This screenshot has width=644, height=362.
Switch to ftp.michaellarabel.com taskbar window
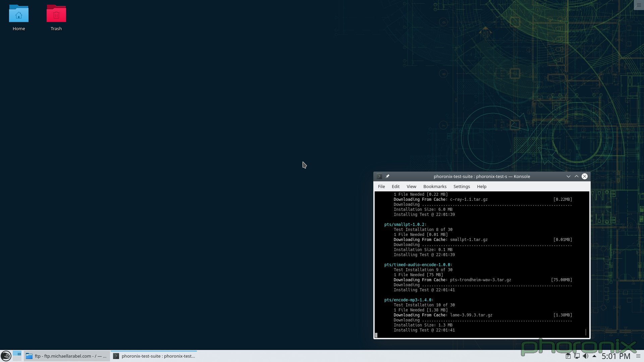click(66, 356)
